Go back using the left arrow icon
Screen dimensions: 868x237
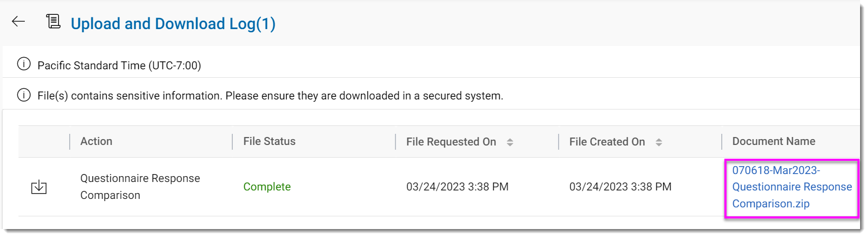[18, 21]
